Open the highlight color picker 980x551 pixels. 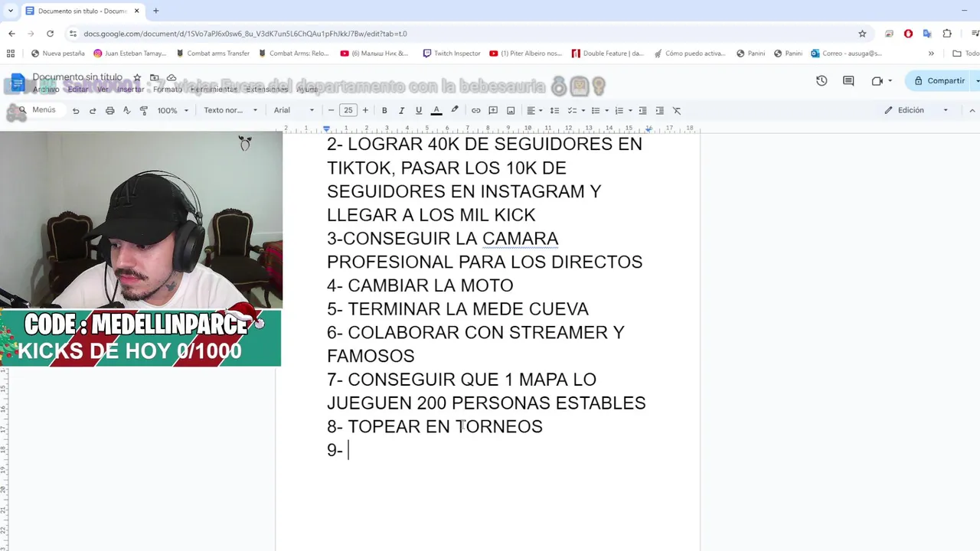[455, 110]
